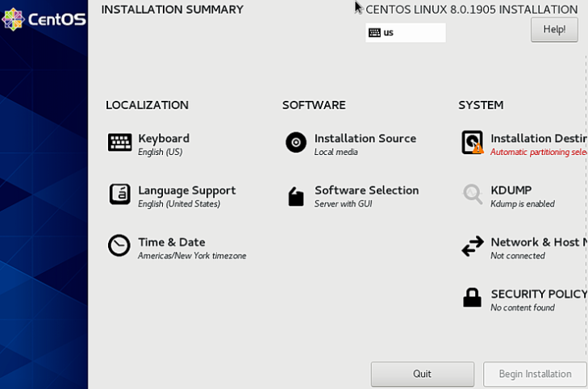This screenshot has width=588, height=389.
Task: Click the Quit button
Action: point(423,374)
